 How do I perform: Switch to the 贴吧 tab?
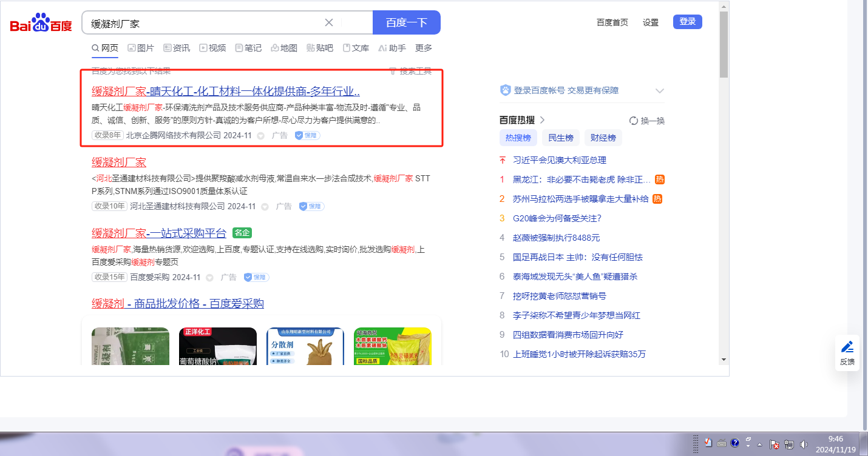(320, 48)
